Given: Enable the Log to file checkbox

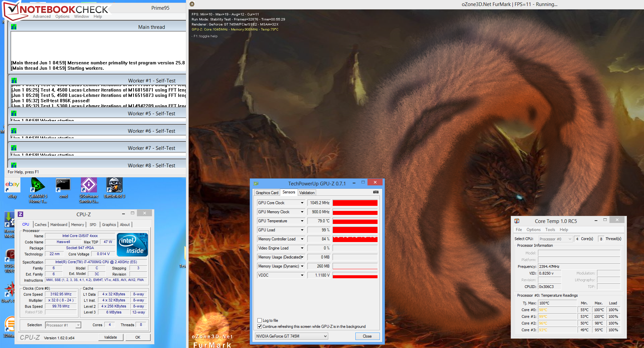Looking at the screenshot, I should coord(259,320).
